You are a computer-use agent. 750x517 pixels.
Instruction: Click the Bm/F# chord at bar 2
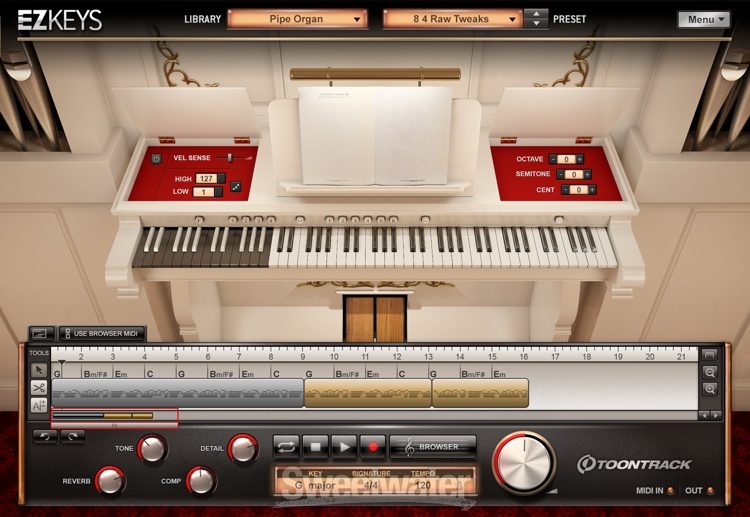click(95, 374)
